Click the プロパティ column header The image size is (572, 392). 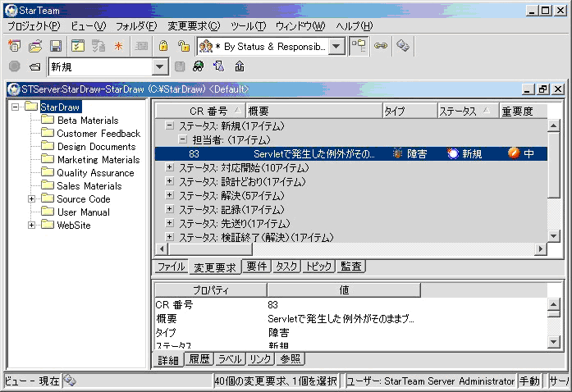coord(211,289)
